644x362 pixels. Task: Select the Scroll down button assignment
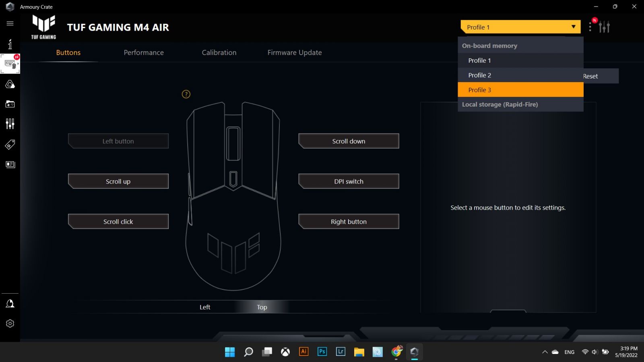pos(349,141)
